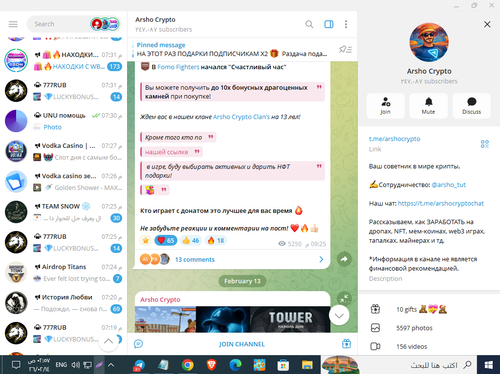Screen dimensions: 500x374
Task: Launch Google Chrome from the taskbar
Action: point(188,365)
